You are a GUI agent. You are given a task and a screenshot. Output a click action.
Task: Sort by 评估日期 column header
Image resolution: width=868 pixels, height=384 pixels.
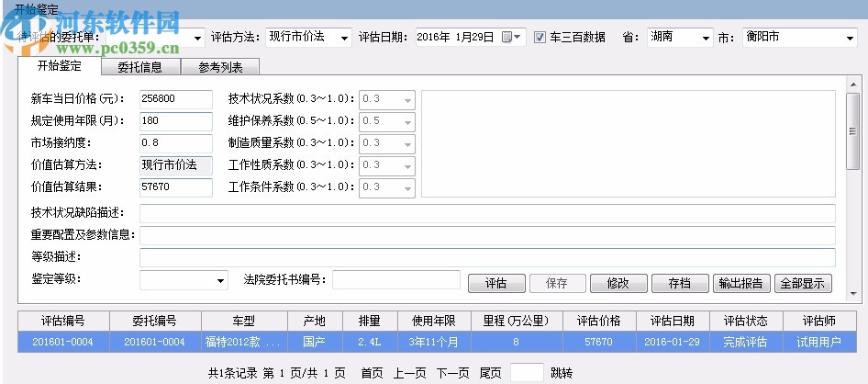point(673,322)
